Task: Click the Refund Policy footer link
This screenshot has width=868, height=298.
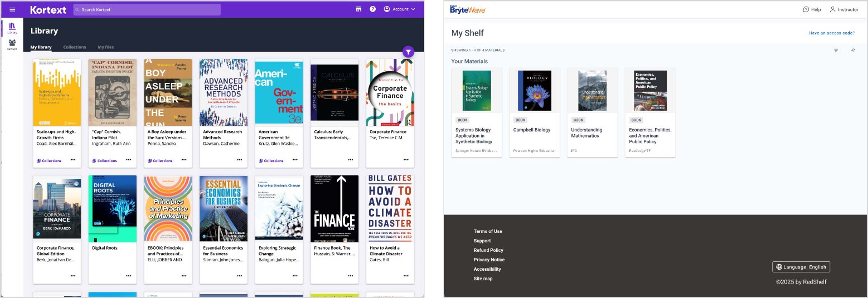Action: click(488, 250)
